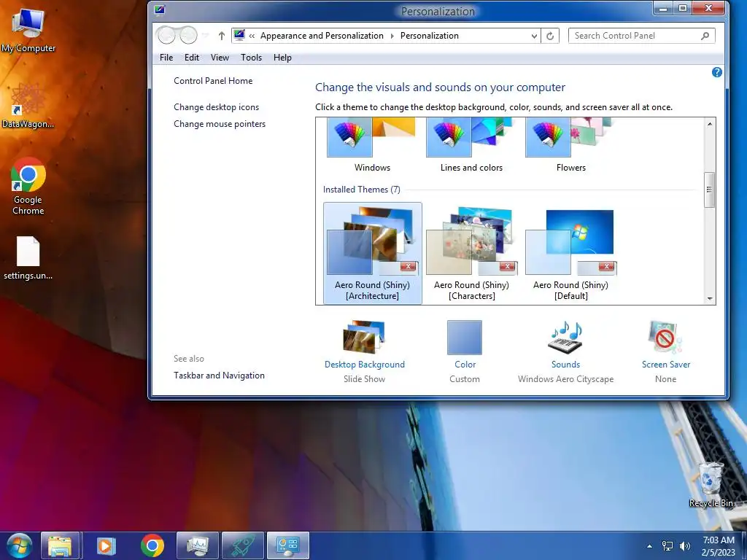Viewport: 747px width, 560px height.
Task: Click the blue help question mark icon
Action: click(716, 72)
